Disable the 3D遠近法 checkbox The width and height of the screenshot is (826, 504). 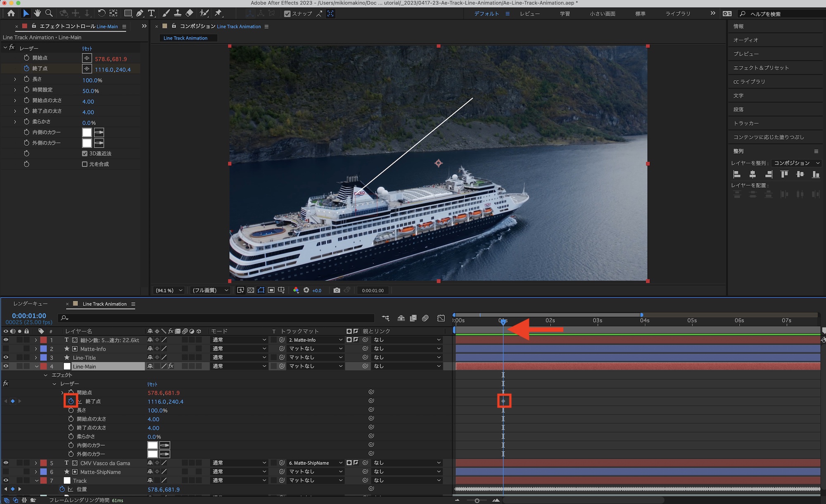(85, 154)
